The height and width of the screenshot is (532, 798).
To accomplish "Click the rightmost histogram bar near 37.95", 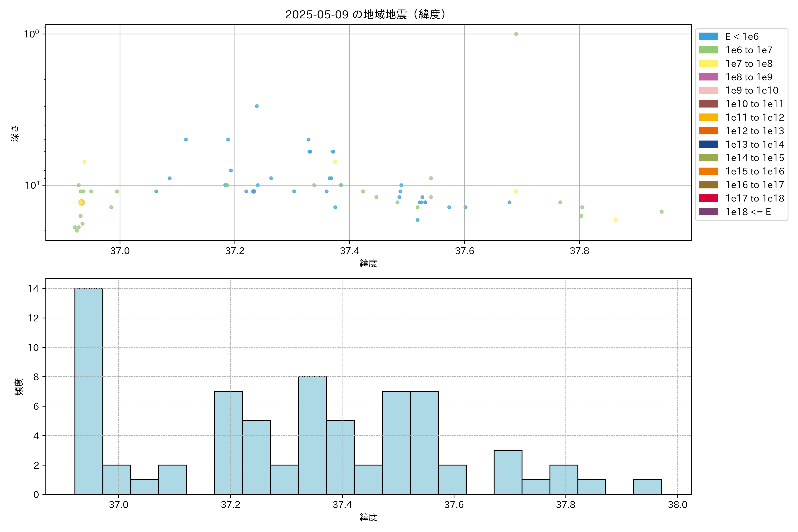I will tap(647, 487).
